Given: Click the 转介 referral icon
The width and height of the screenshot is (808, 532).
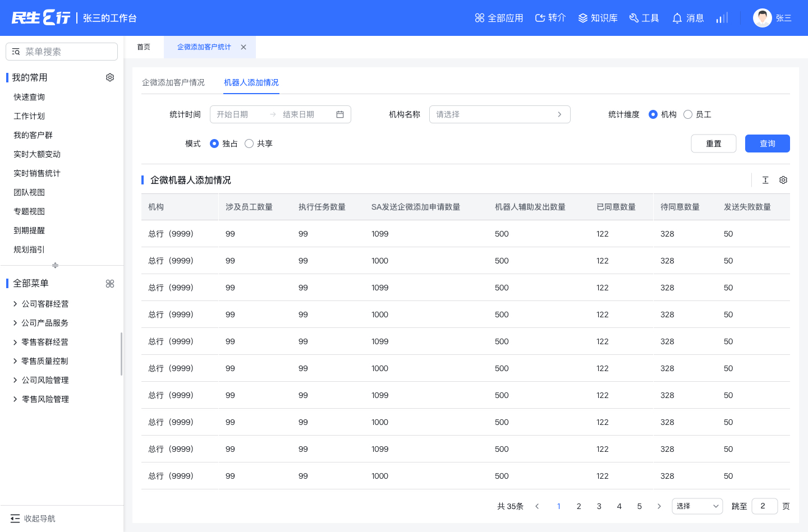Looking at the screenshot, I should 540,18.
